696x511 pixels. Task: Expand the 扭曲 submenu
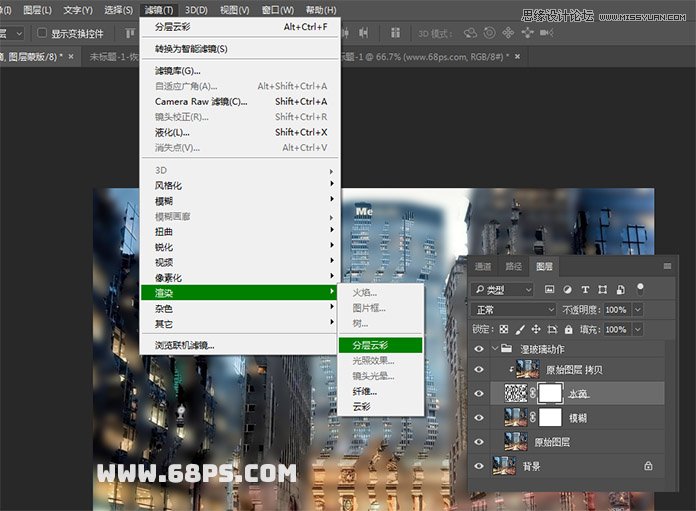(x=240, y=231)
